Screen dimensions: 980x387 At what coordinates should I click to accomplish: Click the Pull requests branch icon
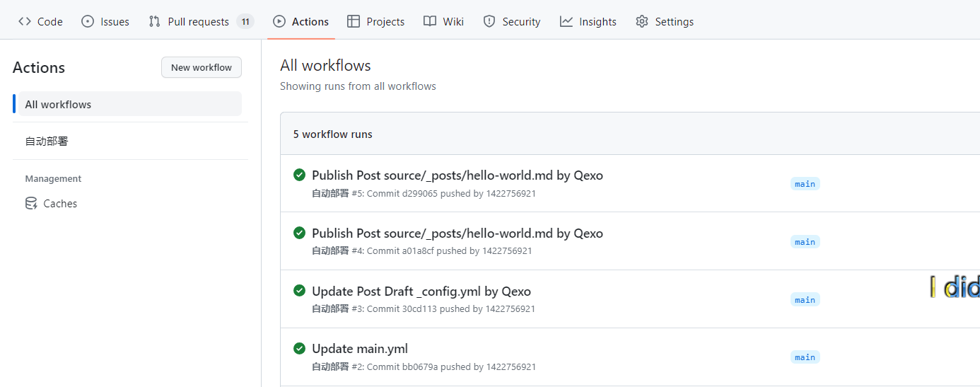pos(155,21)
